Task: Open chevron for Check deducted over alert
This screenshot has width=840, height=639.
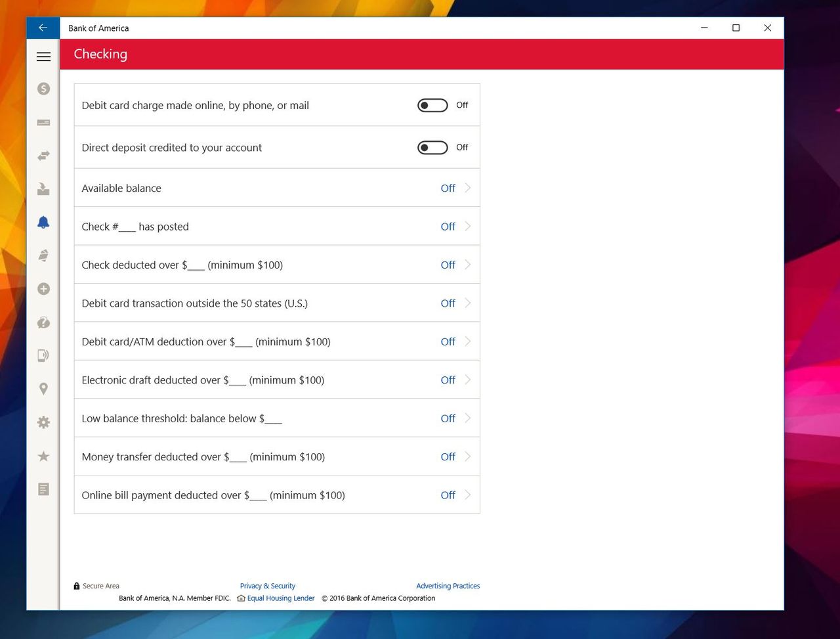Action: [x=468, y=265]
